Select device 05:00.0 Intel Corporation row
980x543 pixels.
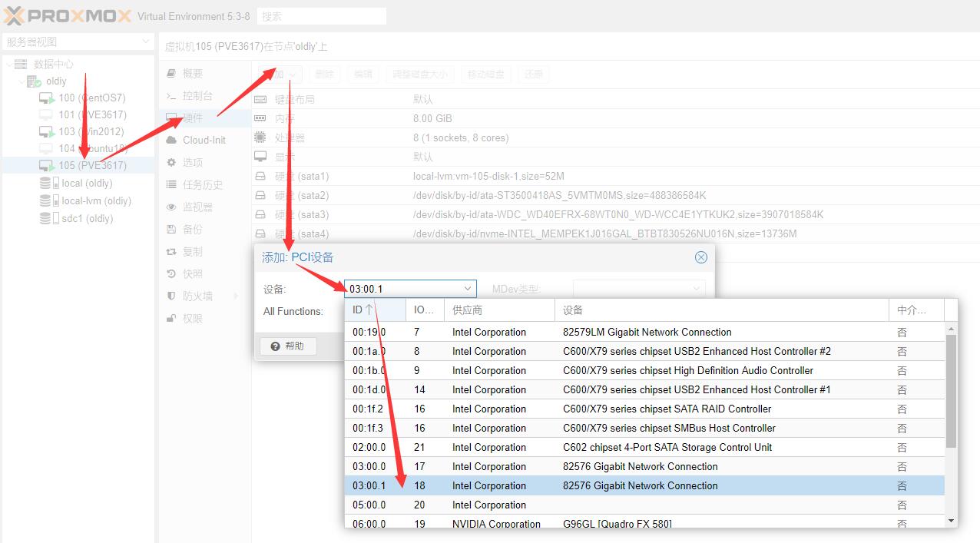[x=645, y=505]
